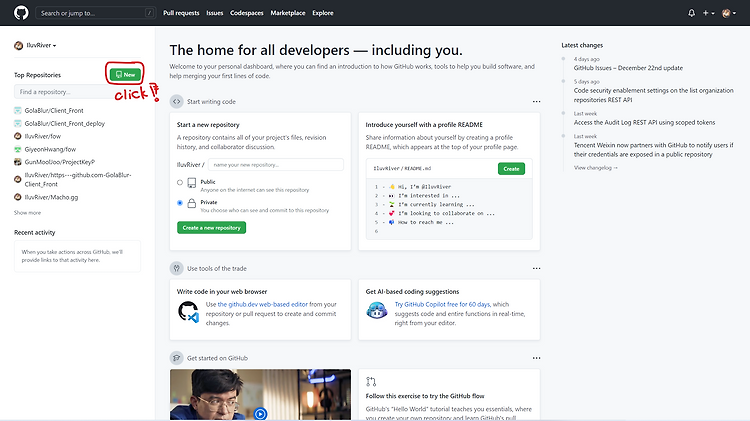Expand Show more repositories
This screenshot has width=750, height=421.
pyautogui.click(x=27, y=212)
